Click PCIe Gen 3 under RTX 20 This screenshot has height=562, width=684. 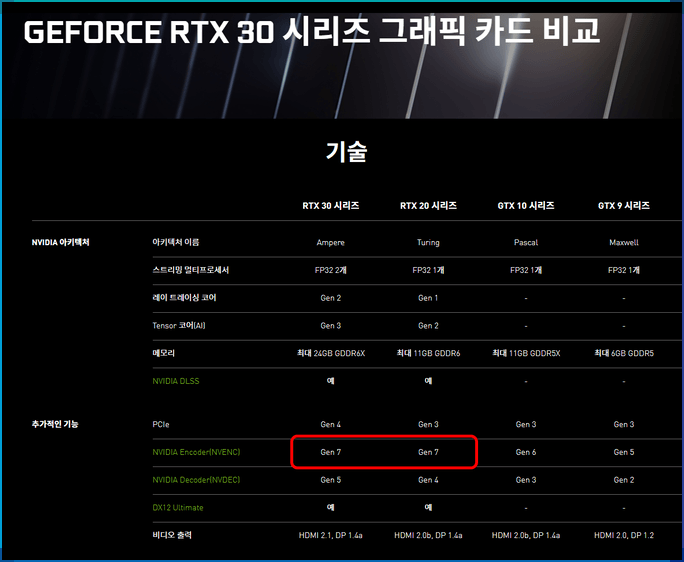[x=428, y=424]
